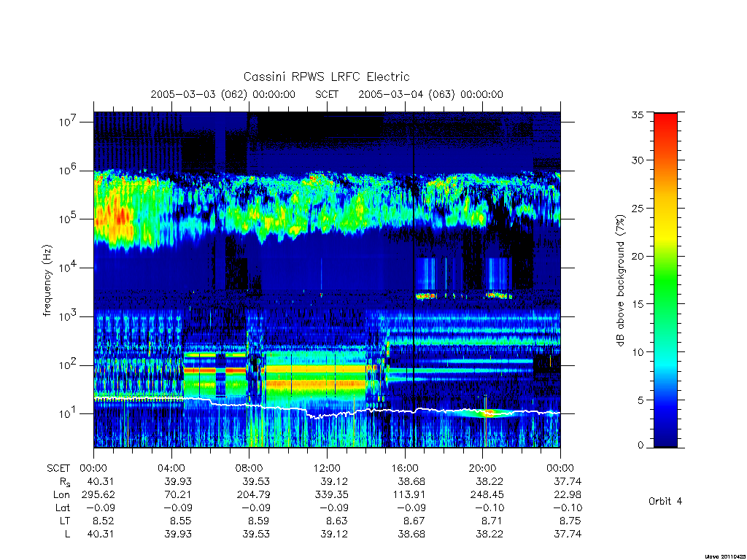
Task: Click the "16:00" time axis label
Action: [405, 468]
